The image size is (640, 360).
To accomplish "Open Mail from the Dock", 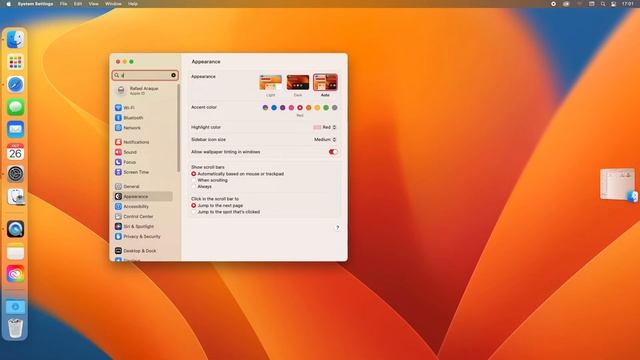I will click(16, 129).
